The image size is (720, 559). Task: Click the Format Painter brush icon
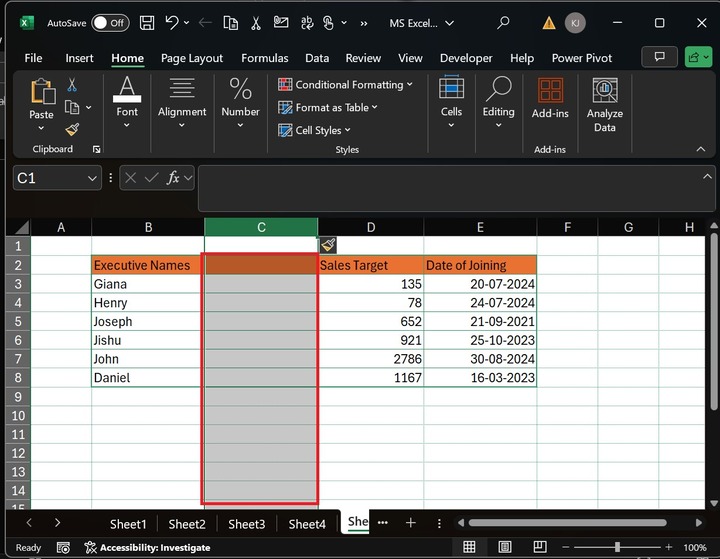72,129
